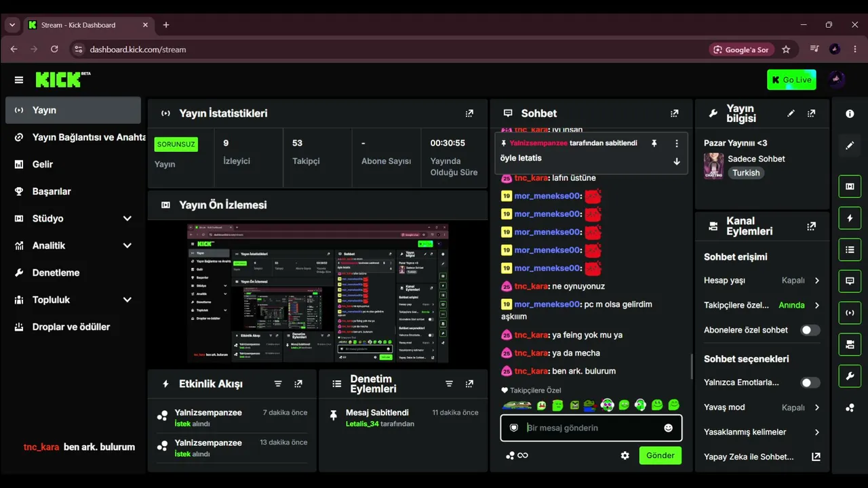This screenshot has width=868, height=488.
Task: Pop out the Denetim Eylemleri panel
Action: point(469,384)
